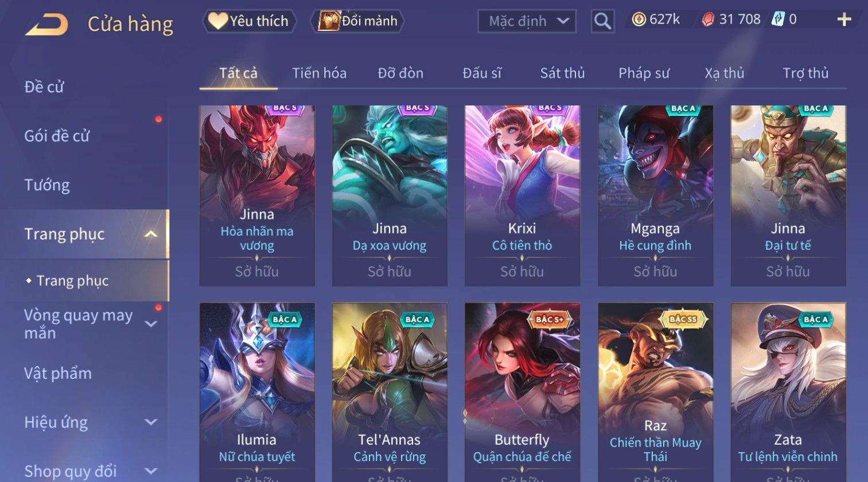
Task: Tap the plus icon to add currency
Action: pyautogui.click(x=844, y=20)
